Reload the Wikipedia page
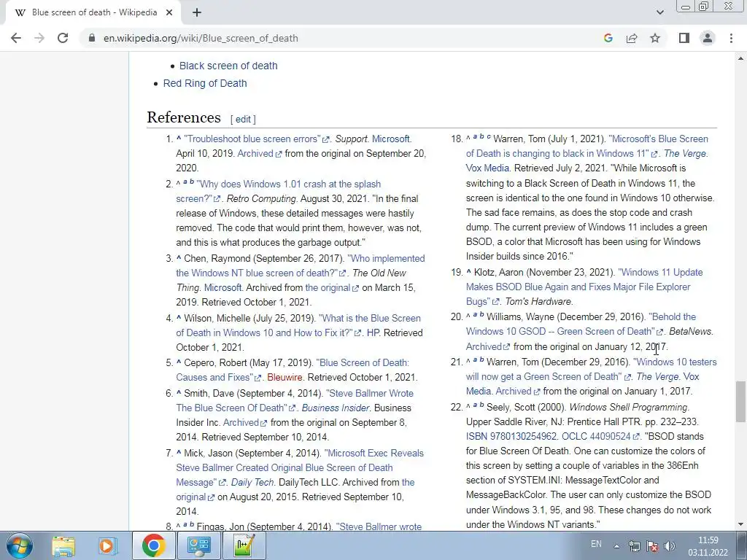Image resolution: width=747 pixels, height=560 pixels. [x=63, y=38]
